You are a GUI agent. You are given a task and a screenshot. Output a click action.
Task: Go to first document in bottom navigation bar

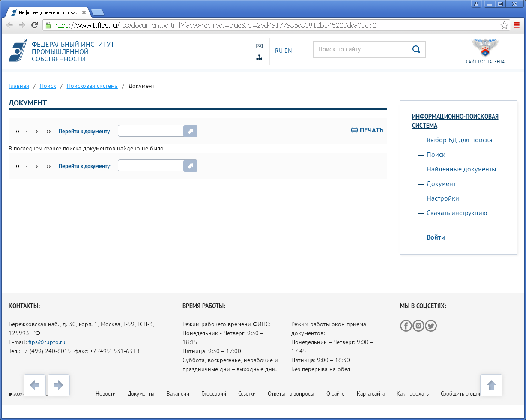click(x=18, y=166)
